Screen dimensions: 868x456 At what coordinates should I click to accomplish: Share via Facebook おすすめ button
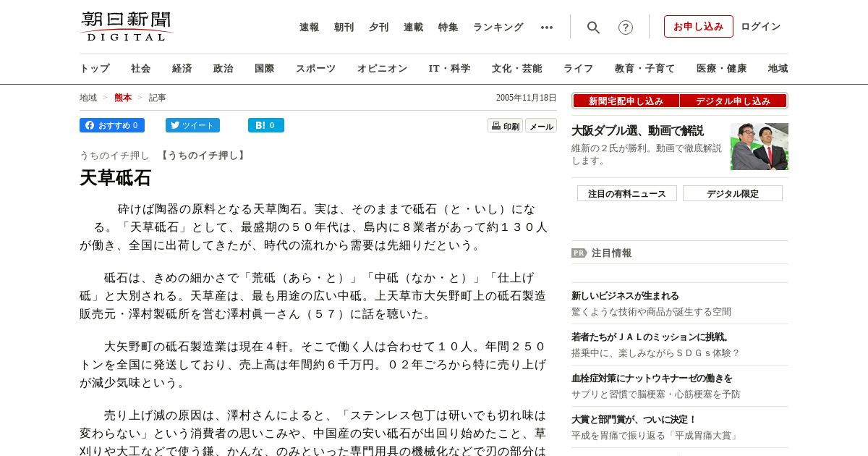click(112, 125)
